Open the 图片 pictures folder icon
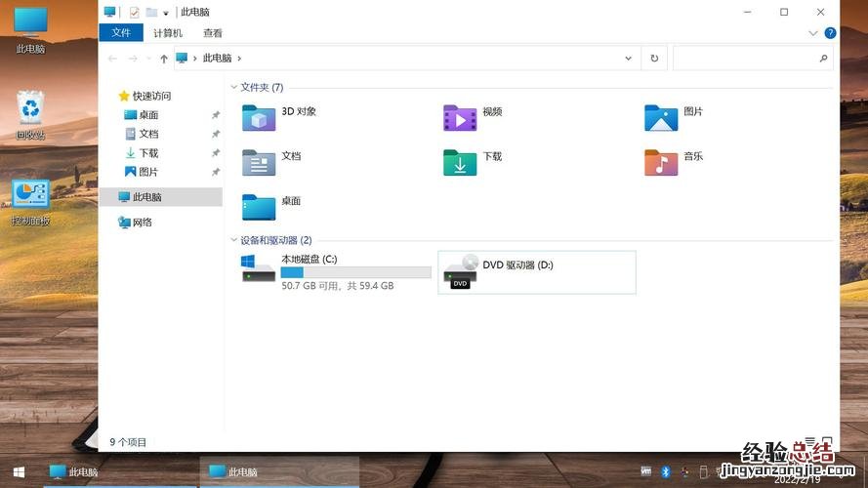This screenshot has width=868, height=488. [x=661, y=117]
